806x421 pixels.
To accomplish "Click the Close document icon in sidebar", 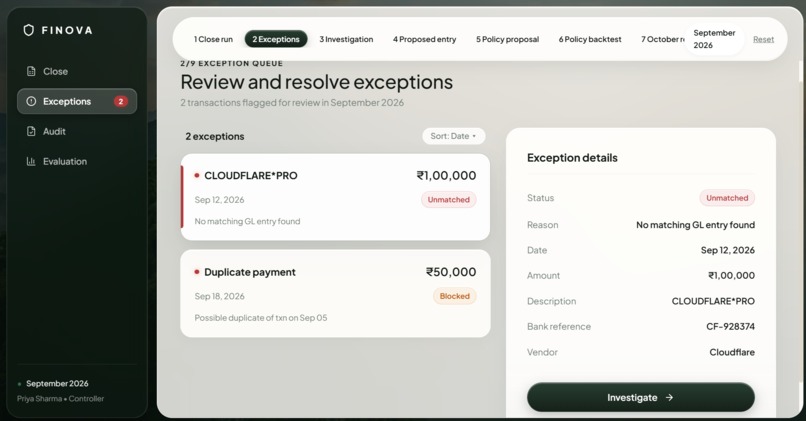I will point(31,71).
